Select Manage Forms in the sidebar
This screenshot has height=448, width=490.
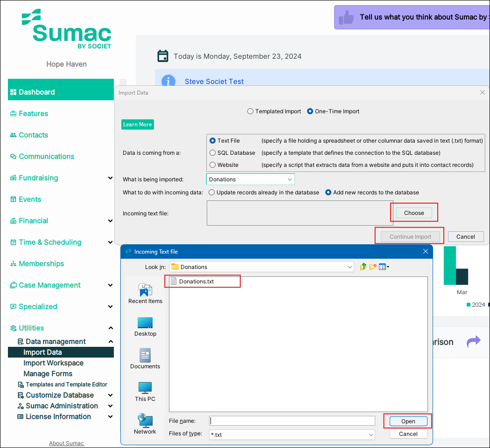(48, 374)
